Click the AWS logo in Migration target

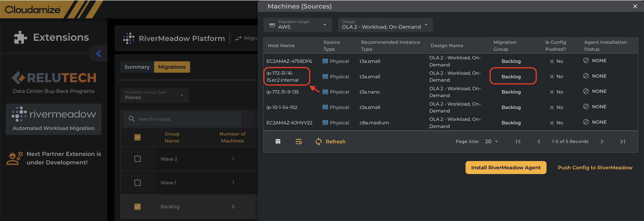(272, 25)
